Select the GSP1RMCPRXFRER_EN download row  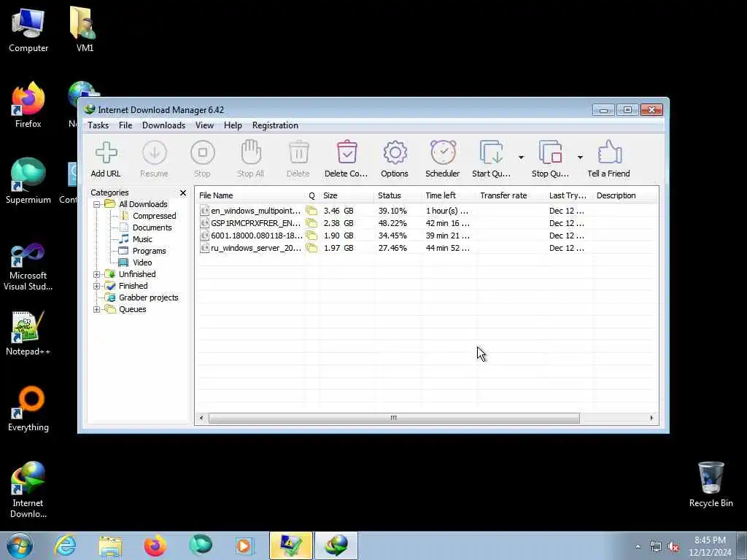coord(427,223)
